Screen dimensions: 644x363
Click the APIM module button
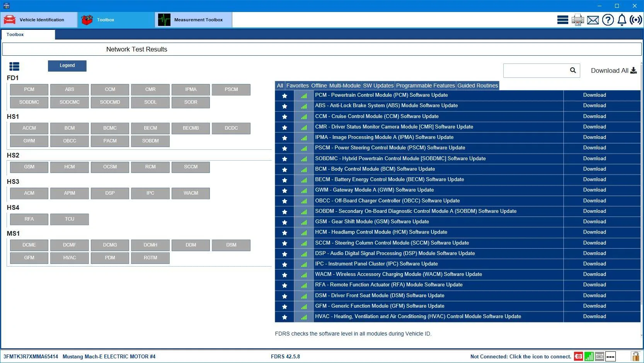click(70, 193)
